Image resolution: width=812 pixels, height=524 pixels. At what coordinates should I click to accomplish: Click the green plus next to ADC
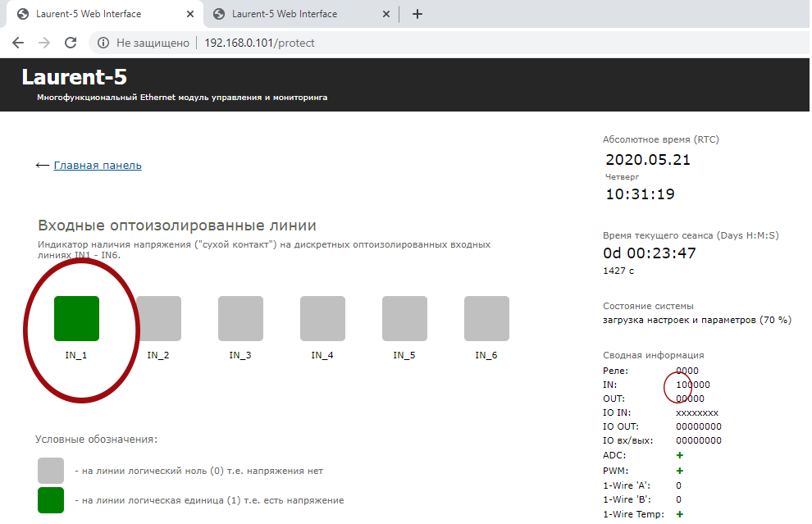680,455
